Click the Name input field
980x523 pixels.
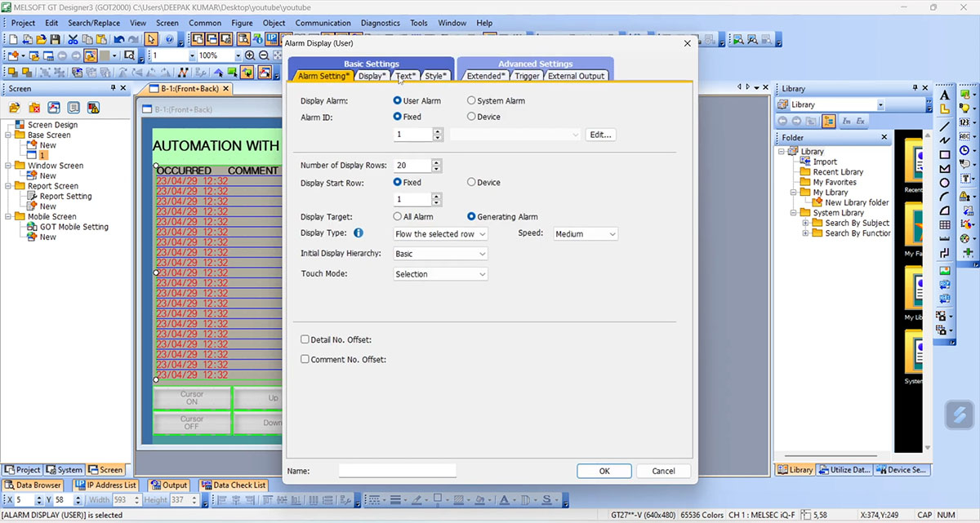(398, 471)
